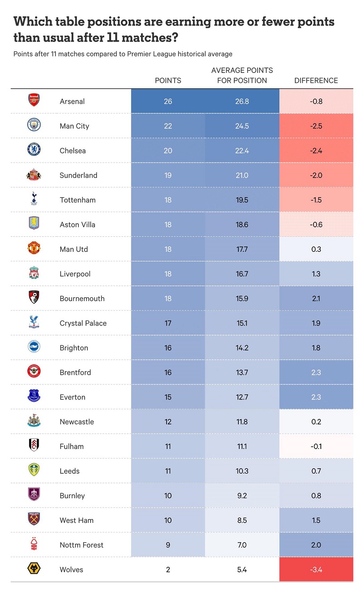364x592 pixels.
Task: Click the Sunderland club crest
Action: pos(34,175)
